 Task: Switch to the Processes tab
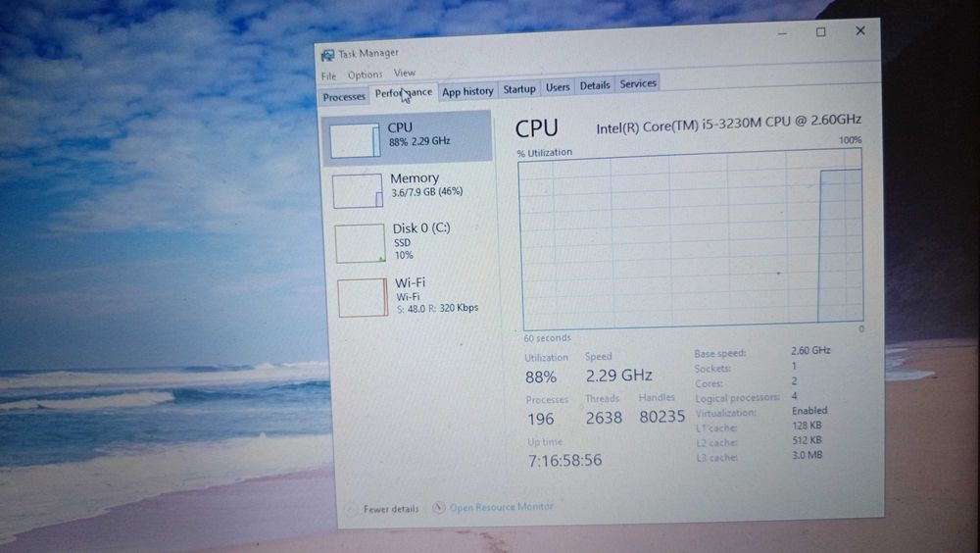point(344,97)
